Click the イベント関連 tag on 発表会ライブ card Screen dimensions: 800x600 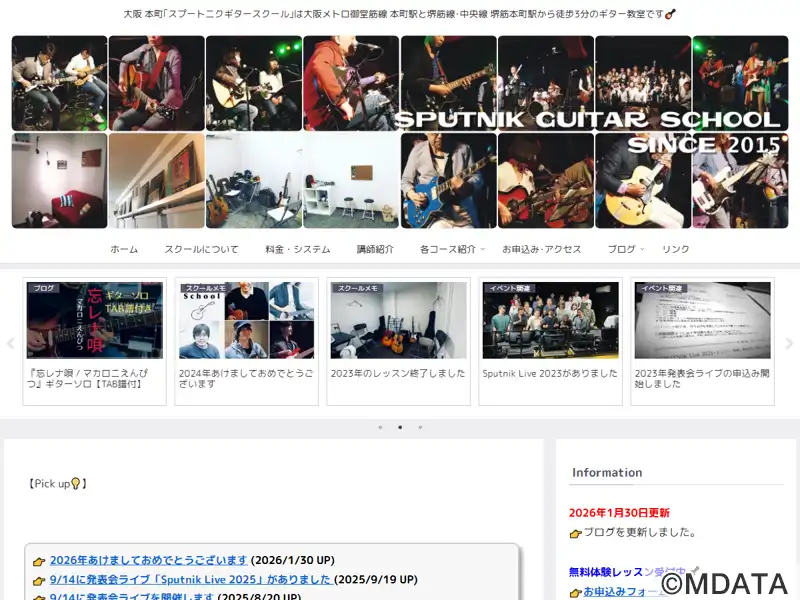(x=662, y=288)
